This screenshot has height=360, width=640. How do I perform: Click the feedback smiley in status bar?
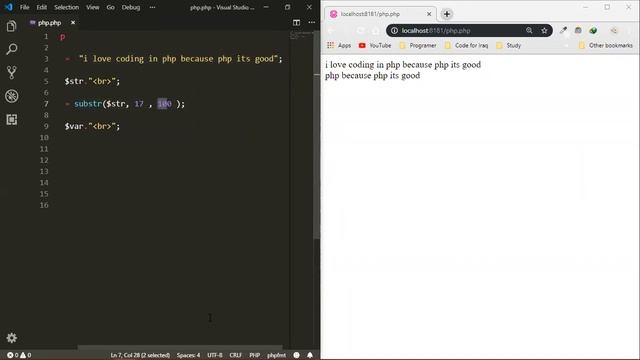click(296, 355)
